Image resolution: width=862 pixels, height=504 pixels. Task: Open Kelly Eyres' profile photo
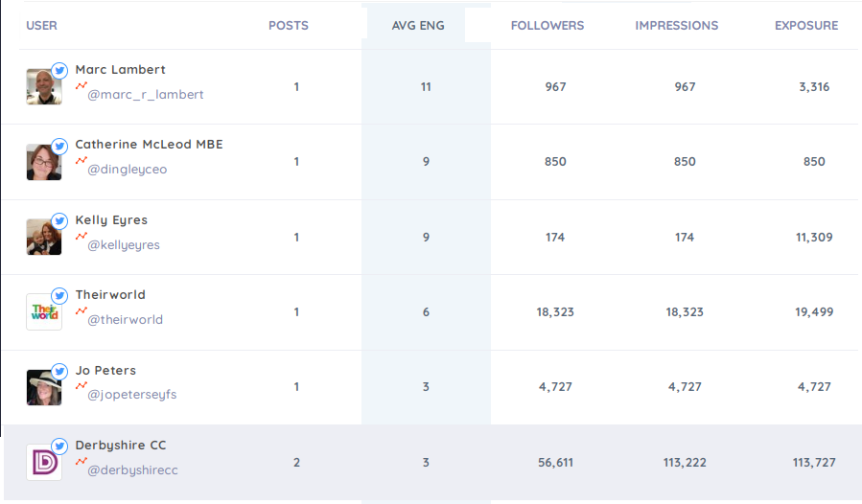(44, 237)
